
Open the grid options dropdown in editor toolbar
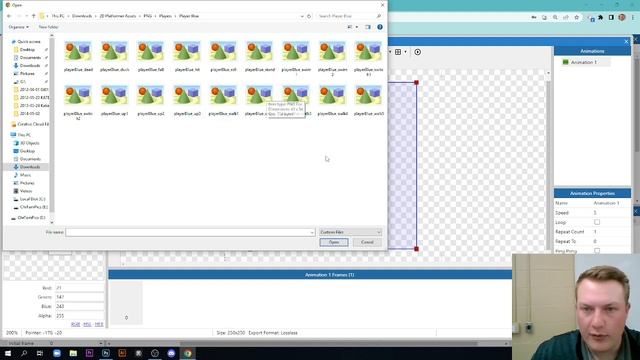tap(405, 52)
